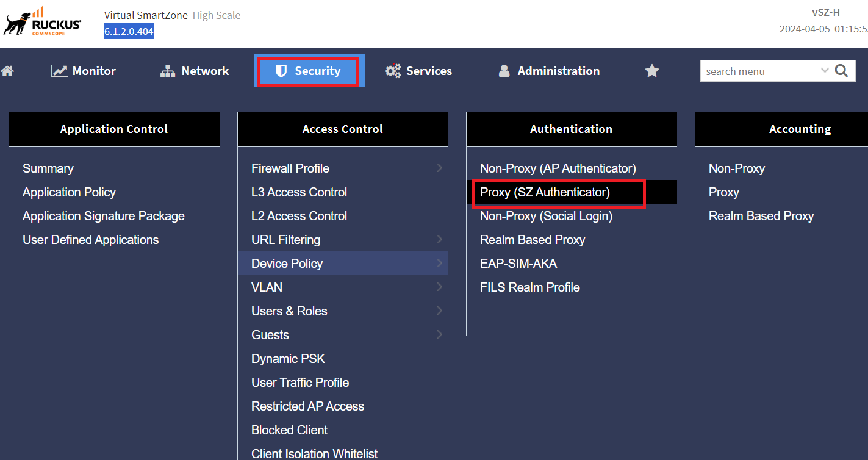Open Dynamic PSK

(x=288, y=359)
